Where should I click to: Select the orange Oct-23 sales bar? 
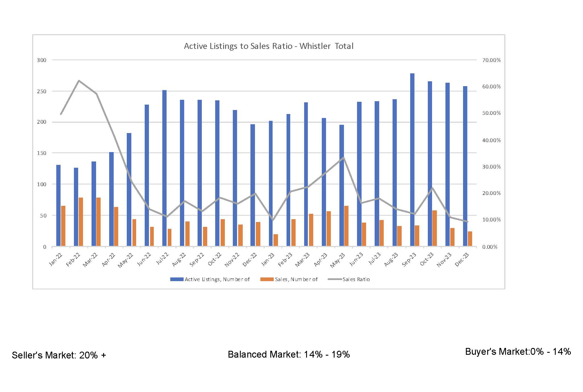tap(435, 228)
